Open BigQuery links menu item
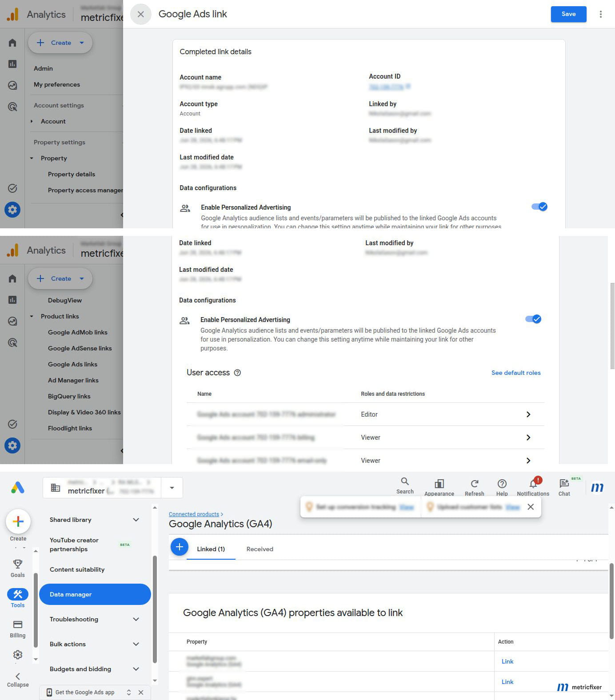This screenshot has width=615, height=700. coord(69,396)
